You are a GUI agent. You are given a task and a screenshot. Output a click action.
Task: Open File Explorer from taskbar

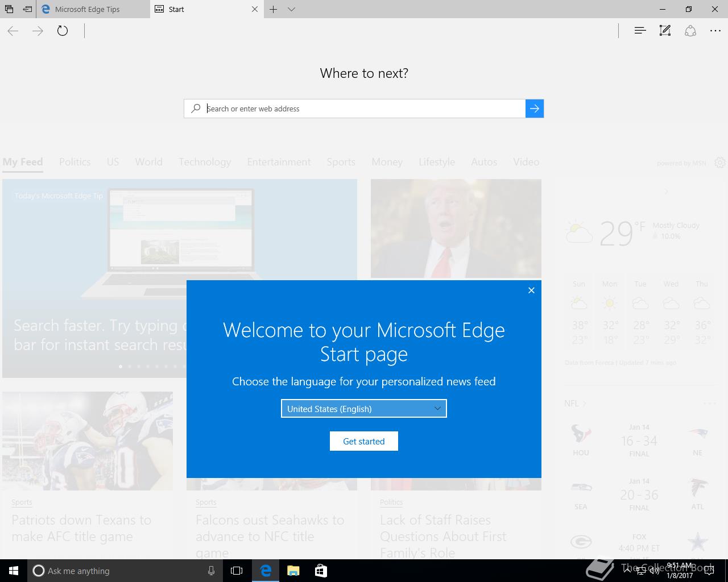(x=293, y=571)
